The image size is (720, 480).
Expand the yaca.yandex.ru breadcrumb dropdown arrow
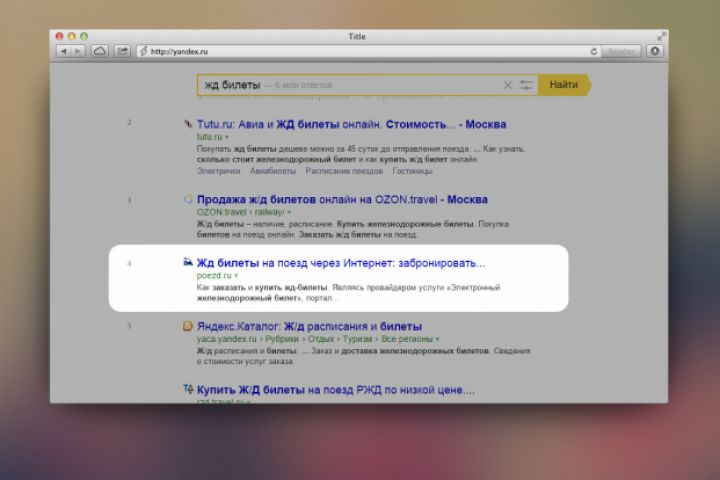point(437,339)
